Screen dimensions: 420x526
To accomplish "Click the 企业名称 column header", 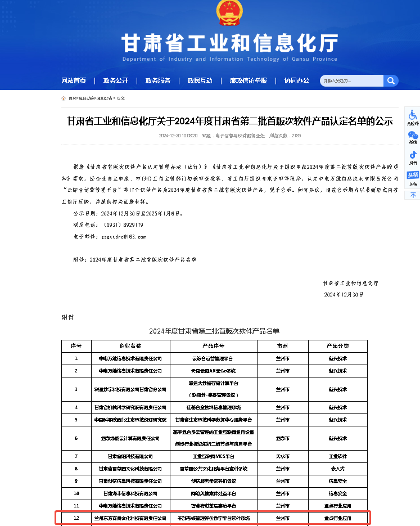I will pos(130,346).
